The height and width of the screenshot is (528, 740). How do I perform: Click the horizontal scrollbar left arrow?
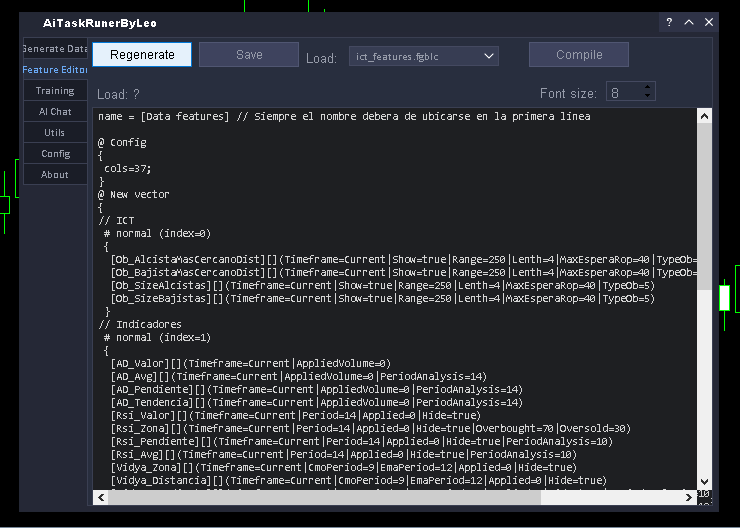[x=100, y=496]
